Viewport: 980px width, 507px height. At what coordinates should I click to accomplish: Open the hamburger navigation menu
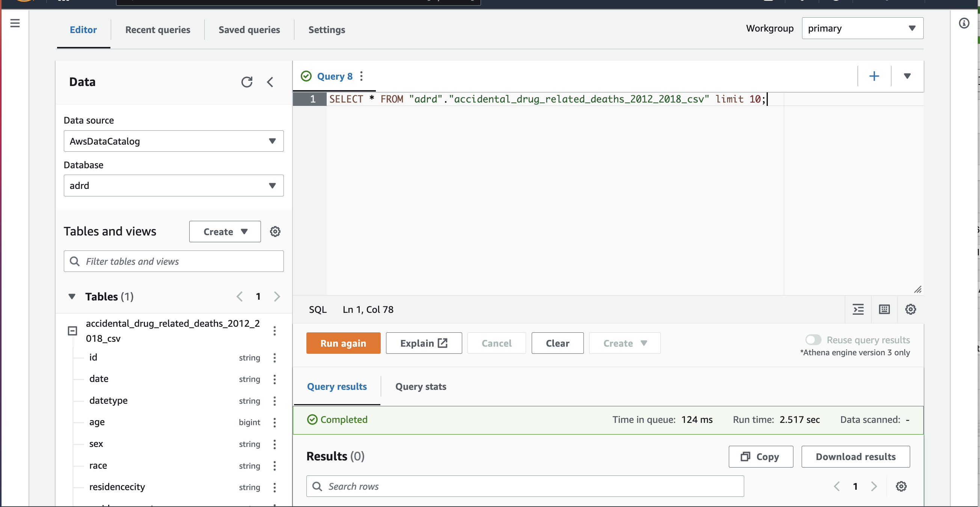[x=15, y=23]
